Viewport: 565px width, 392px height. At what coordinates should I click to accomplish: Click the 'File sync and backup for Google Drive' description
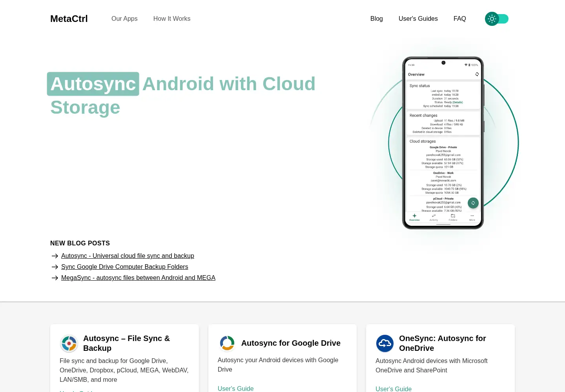coord(124,370)
